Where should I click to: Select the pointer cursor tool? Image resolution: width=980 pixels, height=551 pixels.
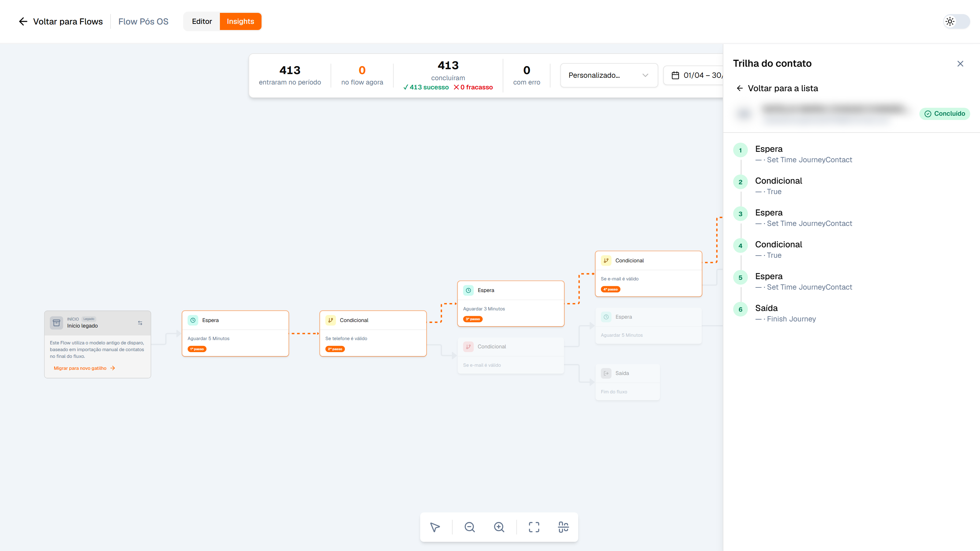435,527
